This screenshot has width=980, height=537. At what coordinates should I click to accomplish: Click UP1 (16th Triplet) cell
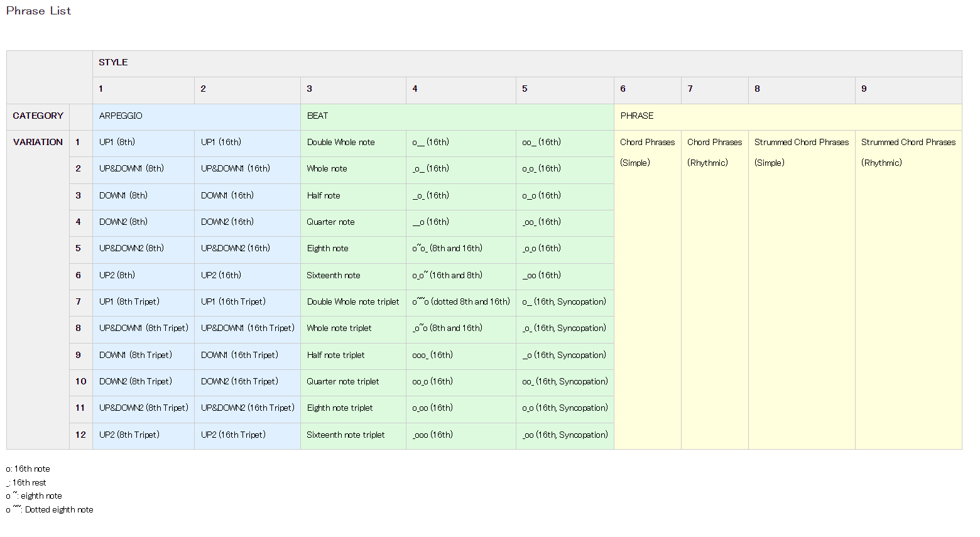pos(248,303)
